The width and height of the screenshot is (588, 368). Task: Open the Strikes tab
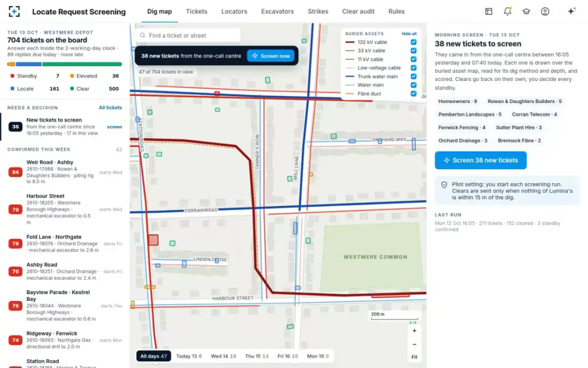[318, 11]
